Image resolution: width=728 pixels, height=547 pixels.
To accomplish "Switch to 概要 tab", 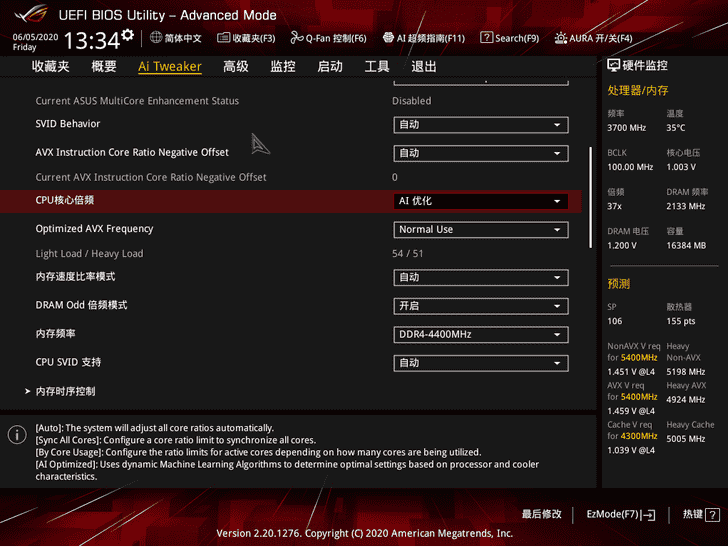I will [104, 66].
